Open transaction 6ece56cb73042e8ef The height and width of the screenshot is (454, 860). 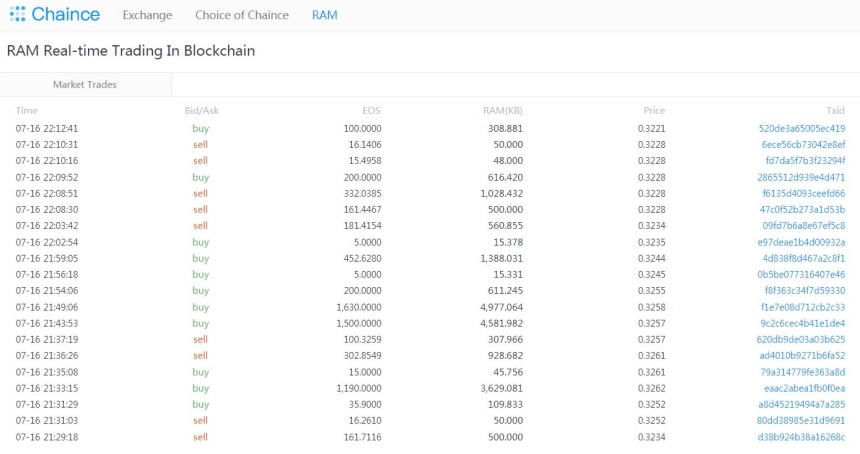804,145
